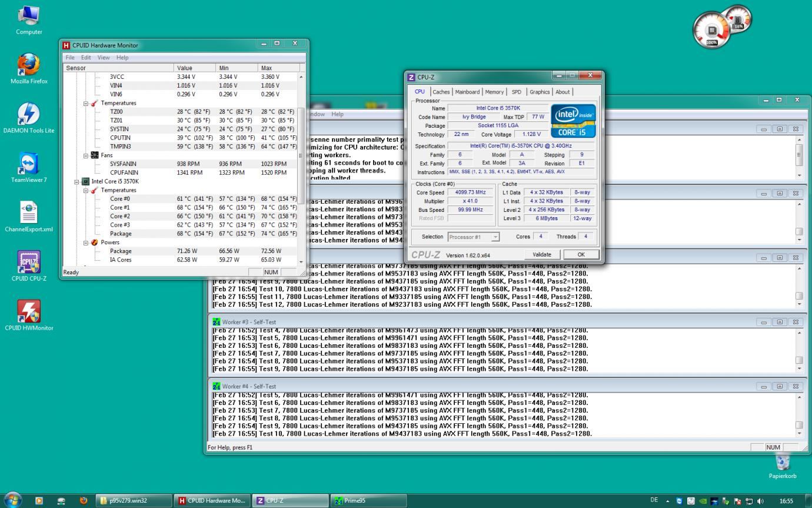Open the pinned media player taskbar icon
This screenshot has height=508, width=812.
tap(39, 501)
